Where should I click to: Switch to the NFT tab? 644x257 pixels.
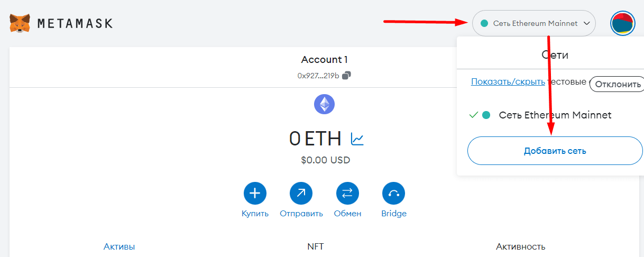(315, 246)
